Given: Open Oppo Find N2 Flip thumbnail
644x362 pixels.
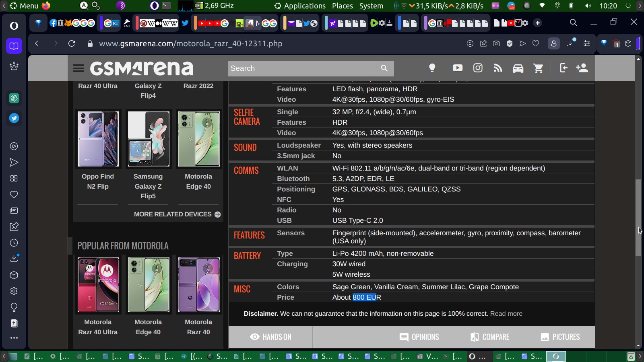Looking at the screenshot, I should [x=98, y=139].
